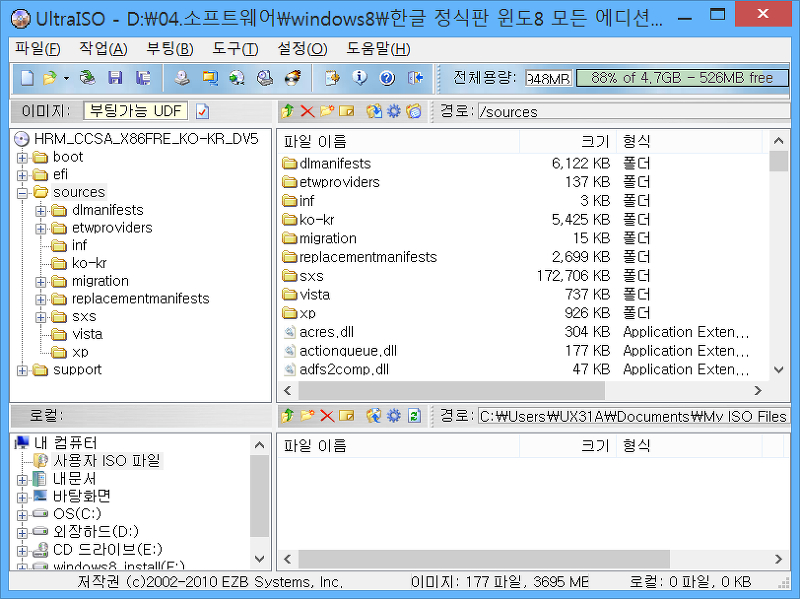Select the replacementmanifests folder in file list
The height and width of the screenshot is (599, 800).
360,257
